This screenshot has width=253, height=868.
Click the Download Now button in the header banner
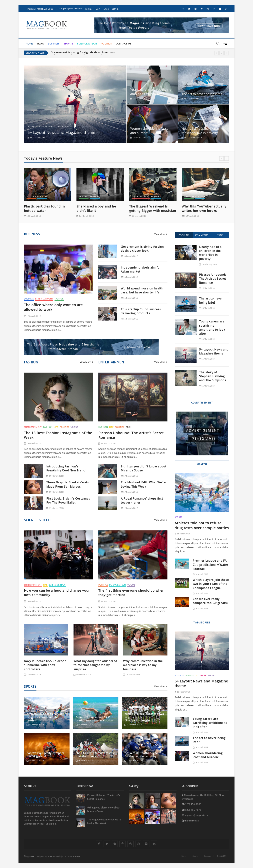point(209,26)
